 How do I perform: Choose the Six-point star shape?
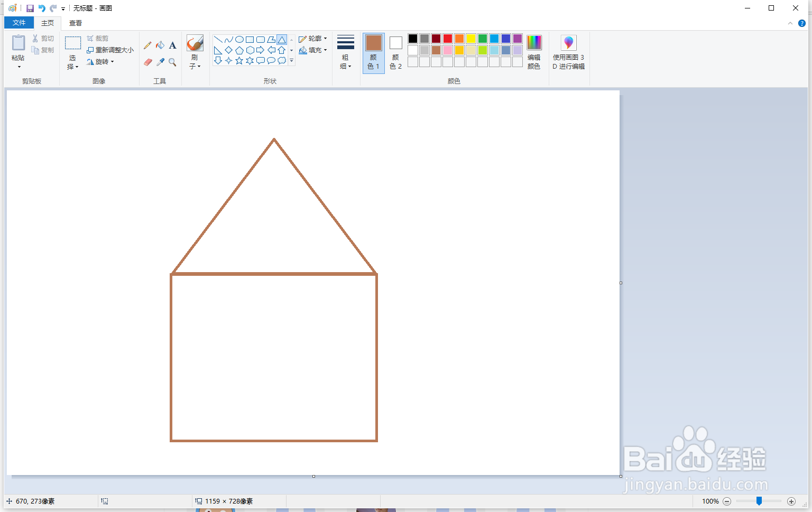[x=250, y=61]
